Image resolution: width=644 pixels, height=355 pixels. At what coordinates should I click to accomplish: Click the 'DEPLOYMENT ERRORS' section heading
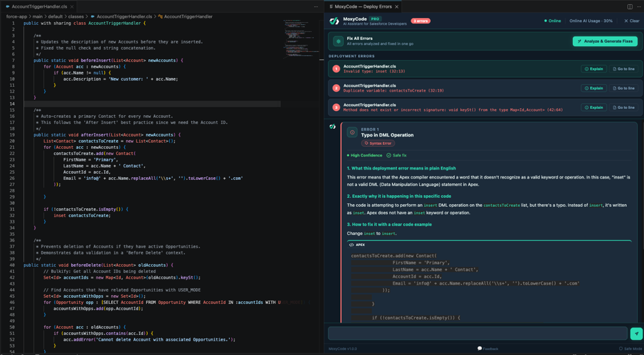pos(351,56)
